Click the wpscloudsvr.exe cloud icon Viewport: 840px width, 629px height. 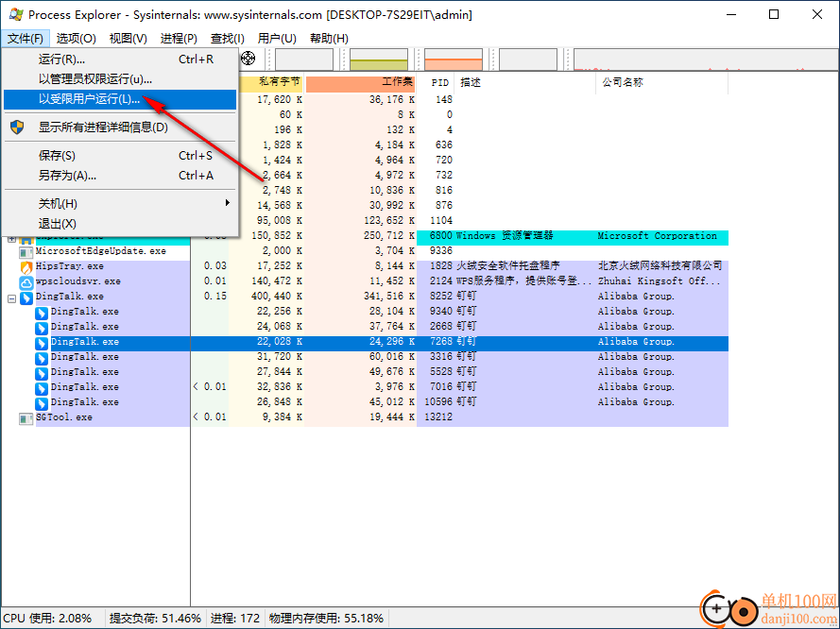[26, 282]
